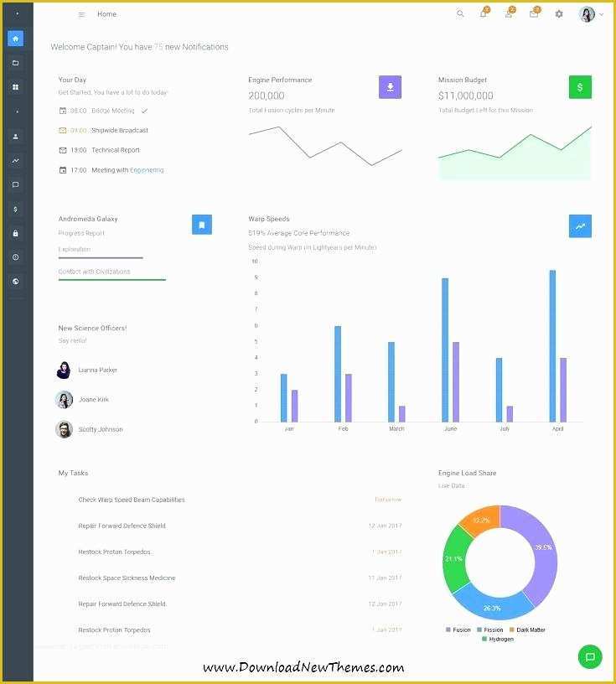616x684 pixels.
Task: Click the Shipwide Broadcast schedule entry
Action: [x=120, y=131]
